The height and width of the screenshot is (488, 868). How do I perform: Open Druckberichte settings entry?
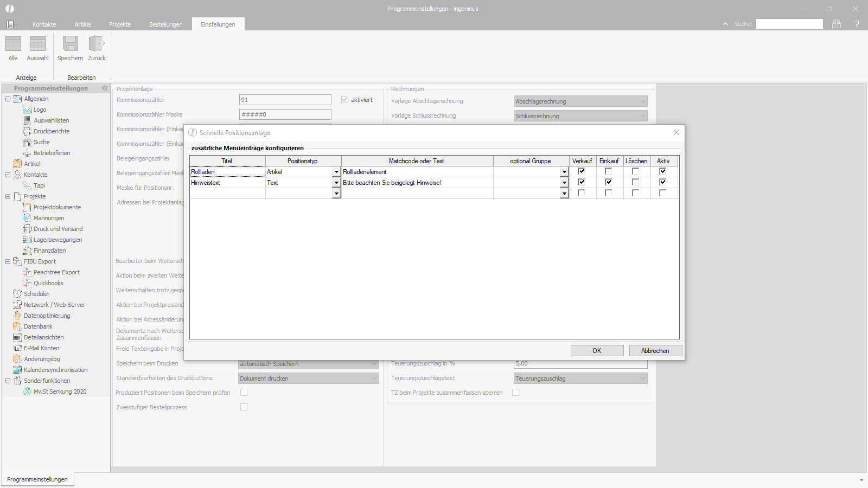pyautogui.click(x=51, y=131)
